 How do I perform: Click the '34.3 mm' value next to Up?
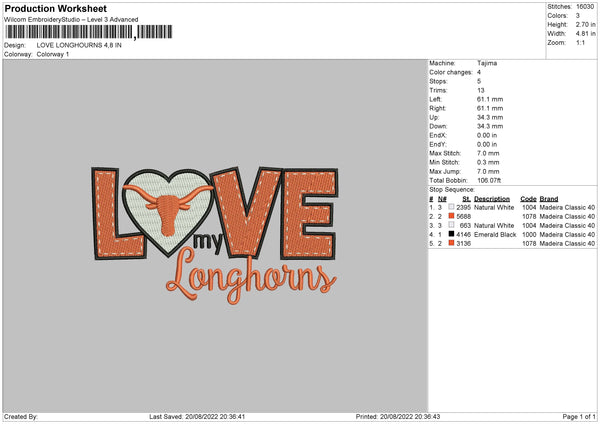tap(490, 117)
